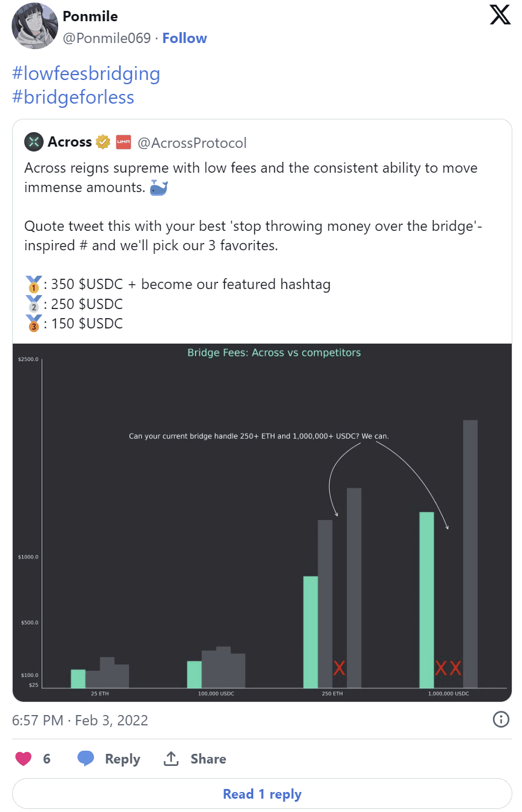Click the red UMA affiliate badge

pyautogui.click(x=123, y=142)
